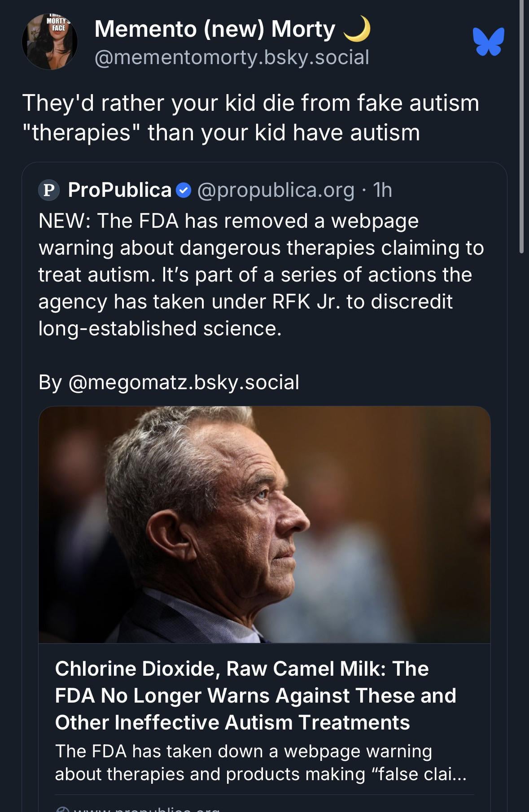Click the "The FDA has taken down" description
The height and width of the screenshot is (812, 529).
click(260, 763)
